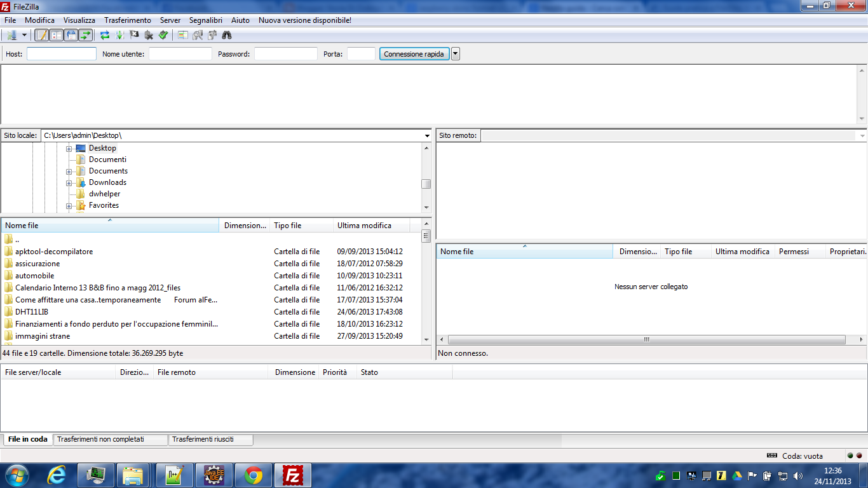Expand the Documents tree node
The height and width of the screenshot is (488, 868).
(69, 171)
